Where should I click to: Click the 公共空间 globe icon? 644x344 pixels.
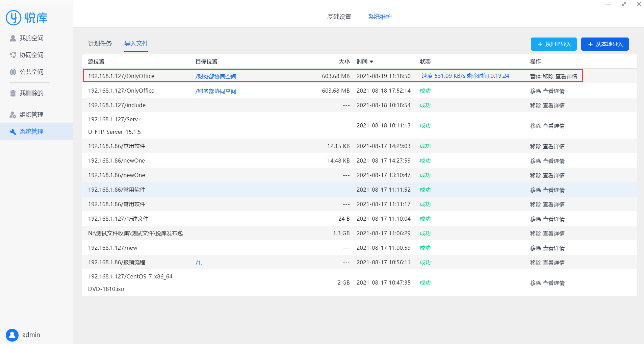click(x=13, y=72)
